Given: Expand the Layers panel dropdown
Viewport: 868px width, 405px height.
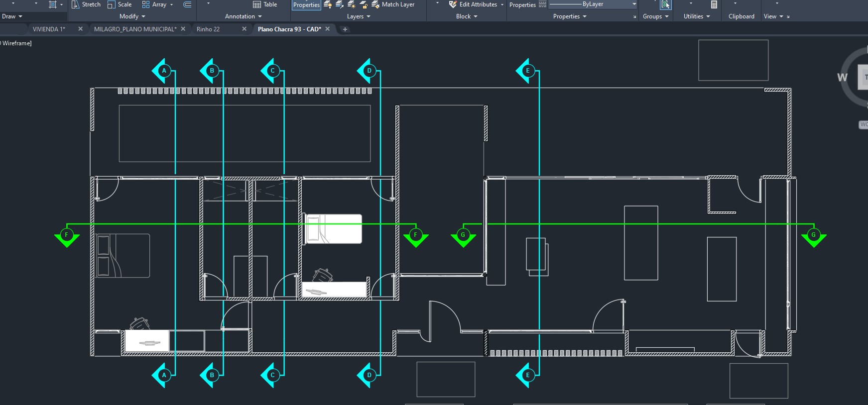Looking at the screenshot, I should pos(359,16).
